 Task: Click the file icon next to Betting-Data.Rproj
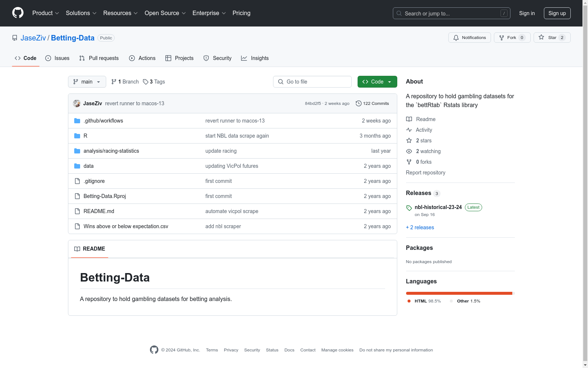click(x=77, y=196)
